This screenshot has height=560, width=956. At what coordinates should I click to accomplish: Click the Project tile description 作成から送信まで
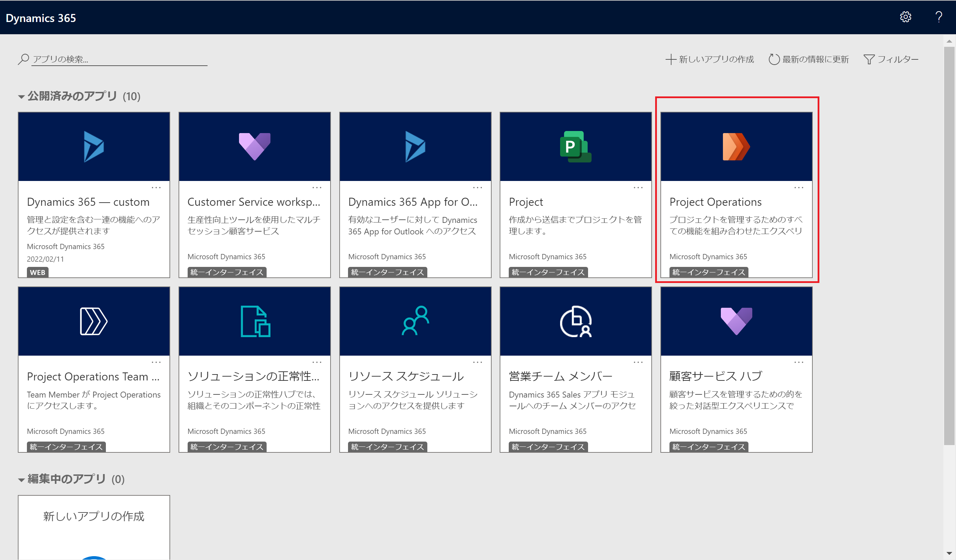click(575, 225)
